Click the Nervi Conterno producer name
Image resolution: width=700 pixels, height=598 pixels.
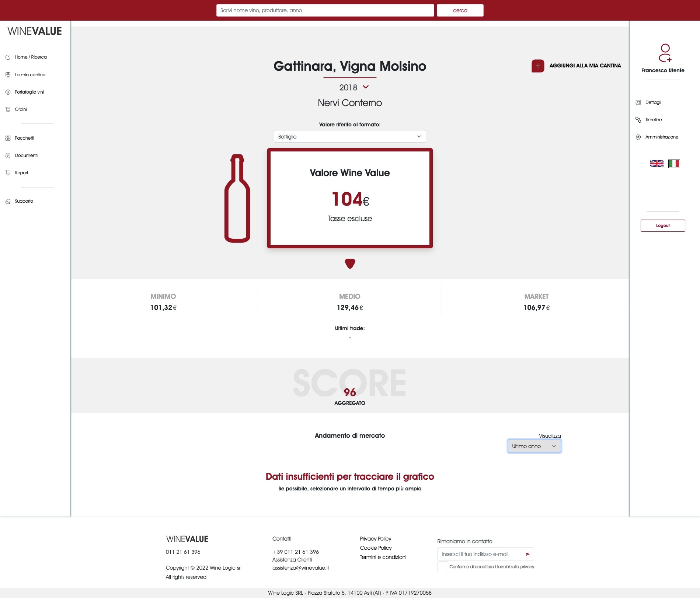coord(350,103)
